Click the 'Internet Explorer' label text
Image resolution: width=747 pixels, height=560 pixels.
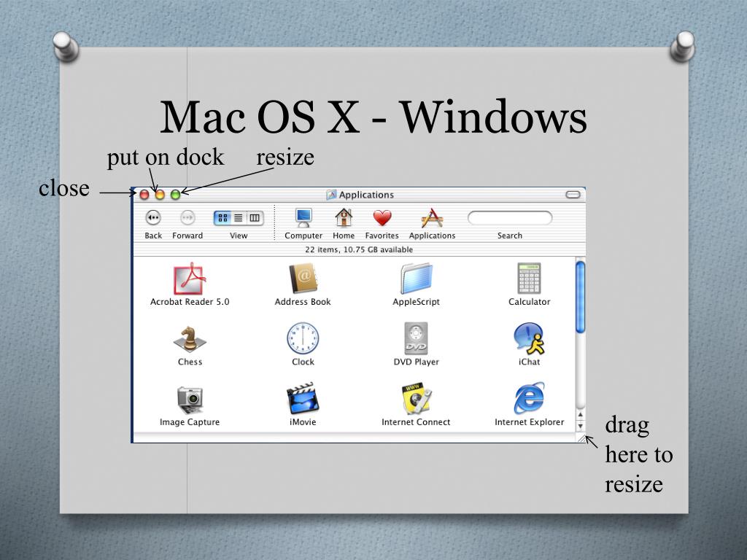coord(530,422)
